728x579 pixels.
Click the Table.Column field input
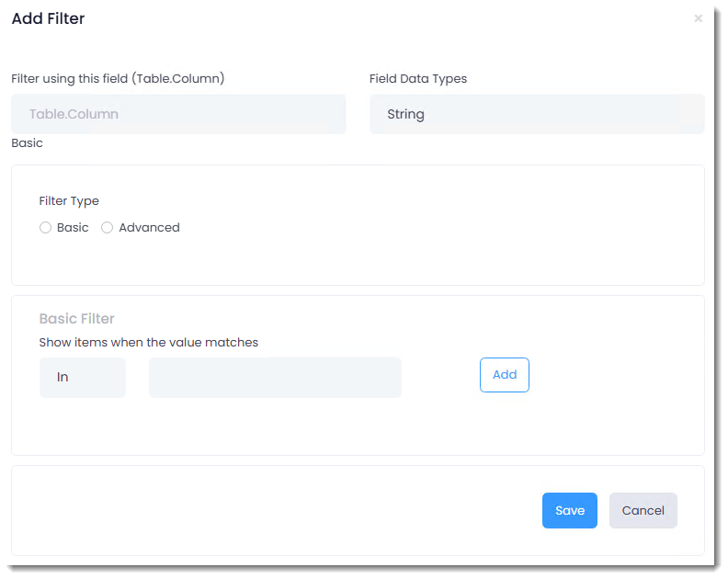point(178,114)
